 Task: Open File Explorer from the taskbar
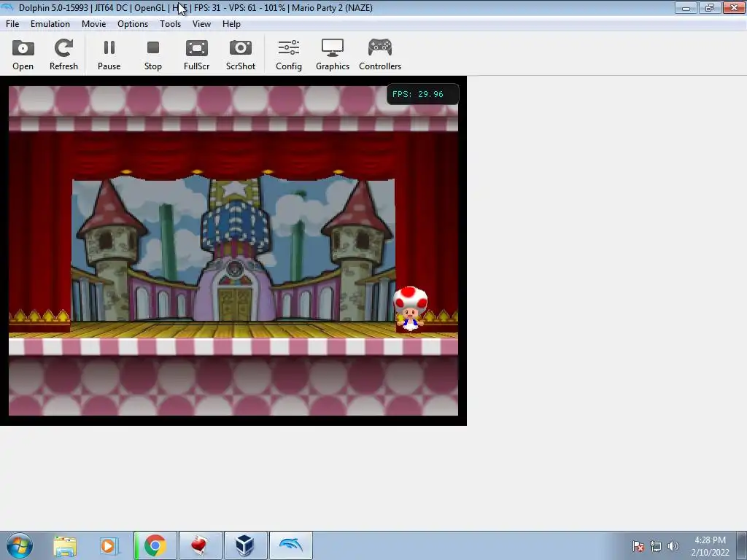click(x=65, y=545)
